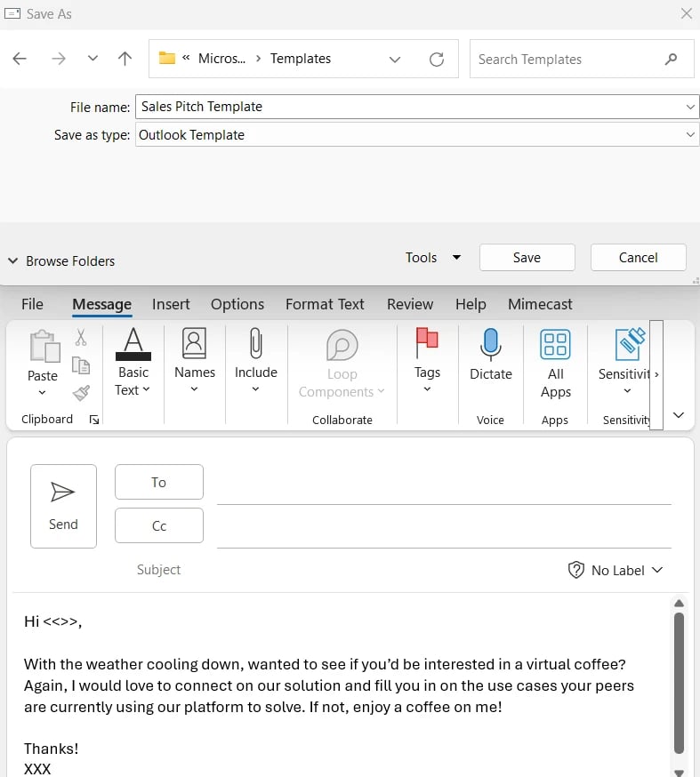Image resolution: width=700 pixels, height=777 pixels.
Task: Switch to the Insert ribbon tab
Action: (171, 304)
